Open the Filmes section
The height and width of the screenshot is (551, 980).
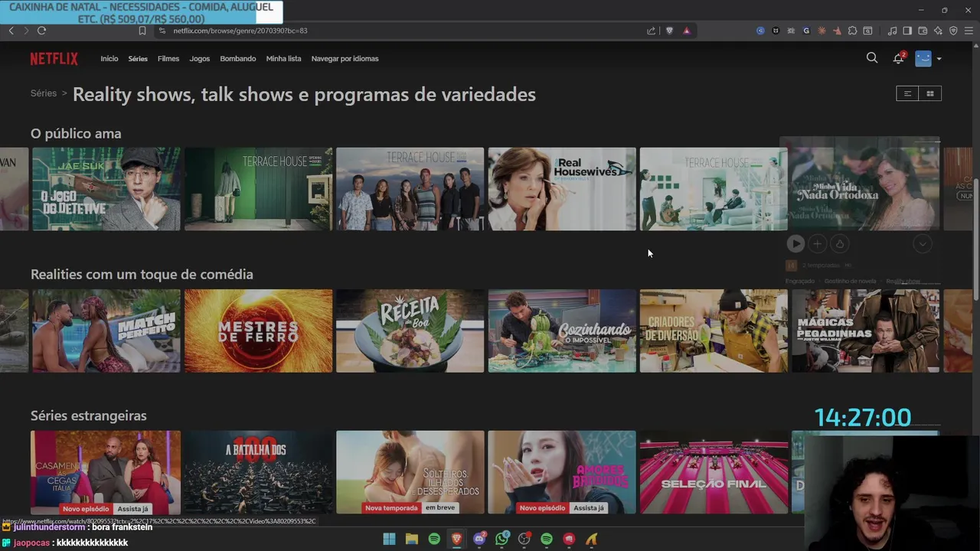tap(168, 59)
